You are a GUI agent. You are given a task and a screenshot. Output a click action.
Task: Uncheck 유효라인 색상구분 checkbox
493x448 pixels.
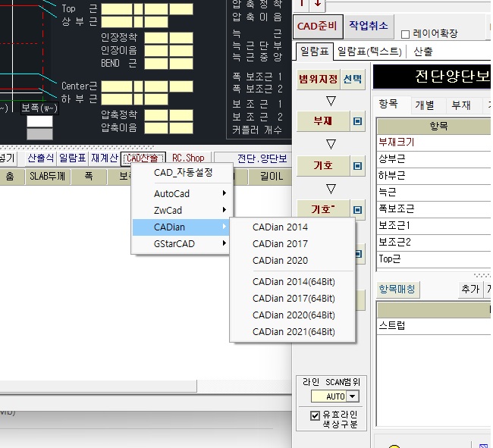[x=315, y=415]
